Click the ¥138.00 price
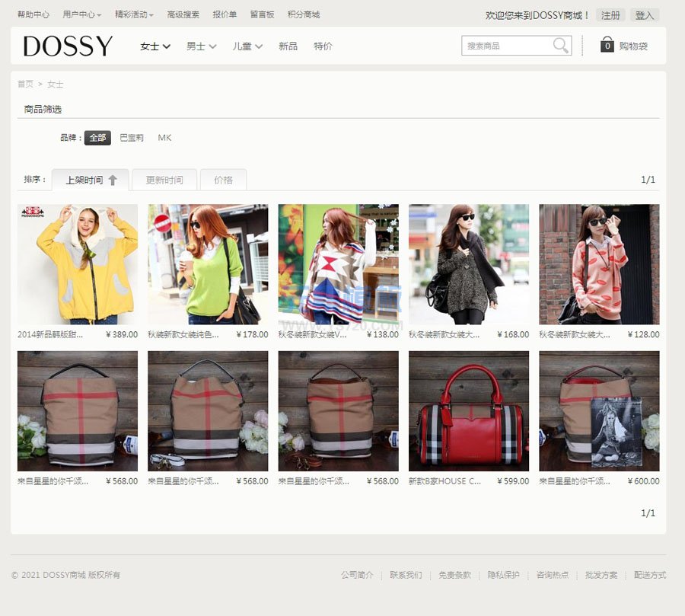The image size is (685, 616). click(383, 334)
